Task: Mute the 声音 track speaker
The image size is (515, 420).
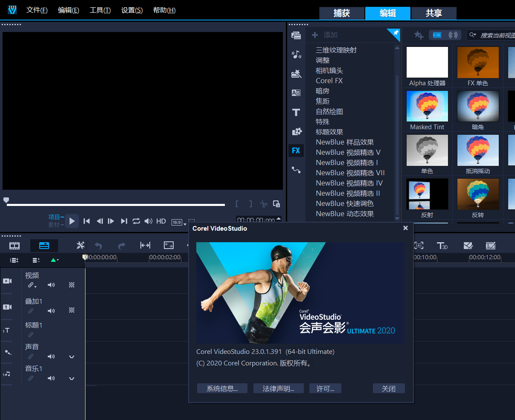Action: coord(51,356)
